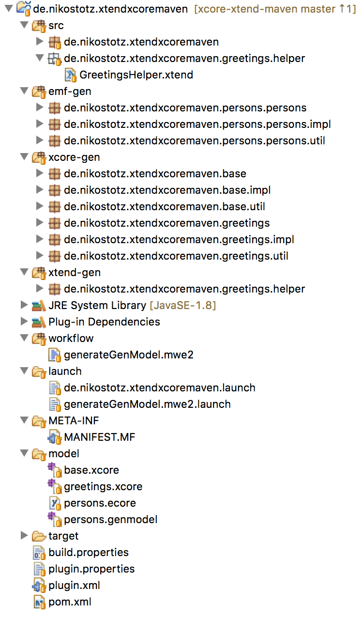The height and width of the screenshot is (620, 364).
Task: Click the GreetingsHelper.xtend file icon
Action: pyautogui.click(x=71, y=75)
